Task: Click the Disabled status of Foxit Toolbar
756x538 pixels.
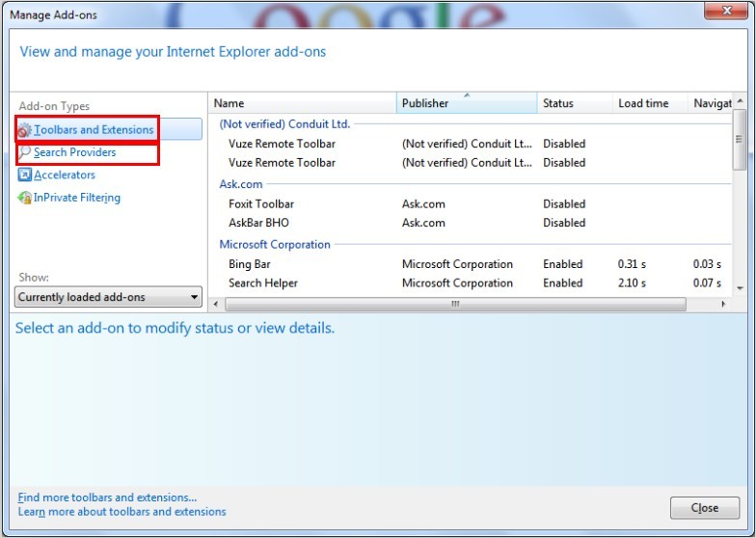Action: pyautogui.click(x=564, y=204)
